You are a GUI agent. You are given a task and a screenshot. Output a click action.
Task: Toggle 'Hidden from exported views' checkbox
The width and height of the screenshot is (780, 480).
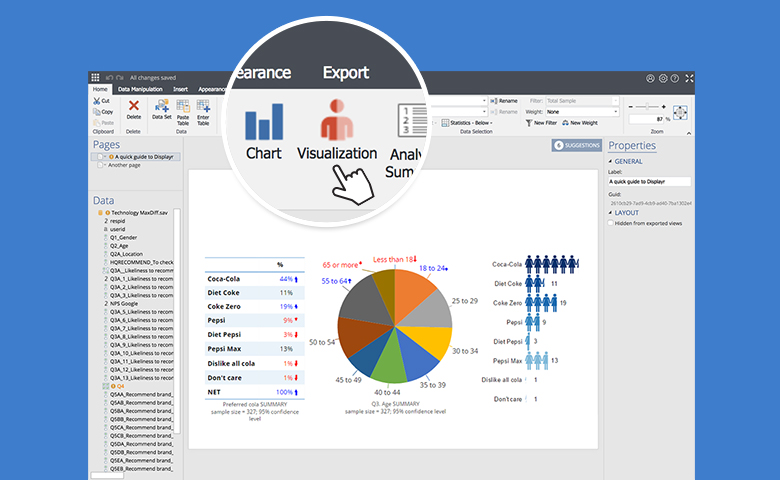(x=611, y=223)
